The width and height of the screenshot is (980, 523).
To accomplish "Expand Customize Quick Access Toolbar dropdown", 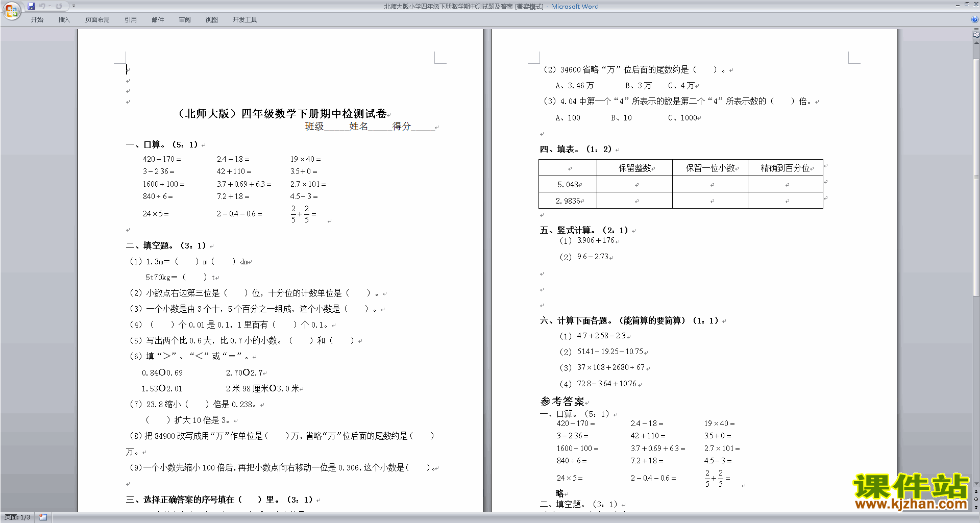I will click(x=73, y=6).
